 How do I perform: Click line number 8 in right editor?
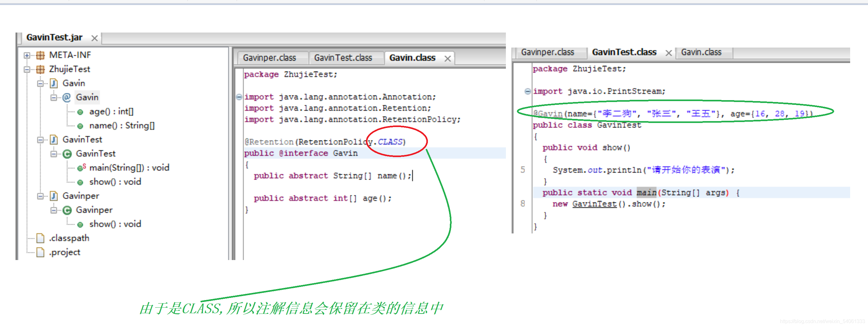pos(522,204)
